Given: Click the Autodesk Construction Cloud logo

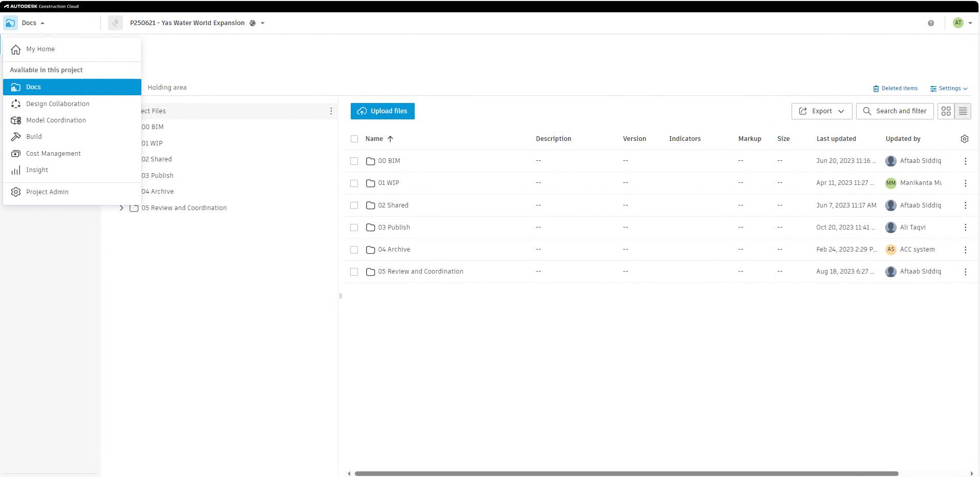Looking at the screenshot, I should (41, 6).
